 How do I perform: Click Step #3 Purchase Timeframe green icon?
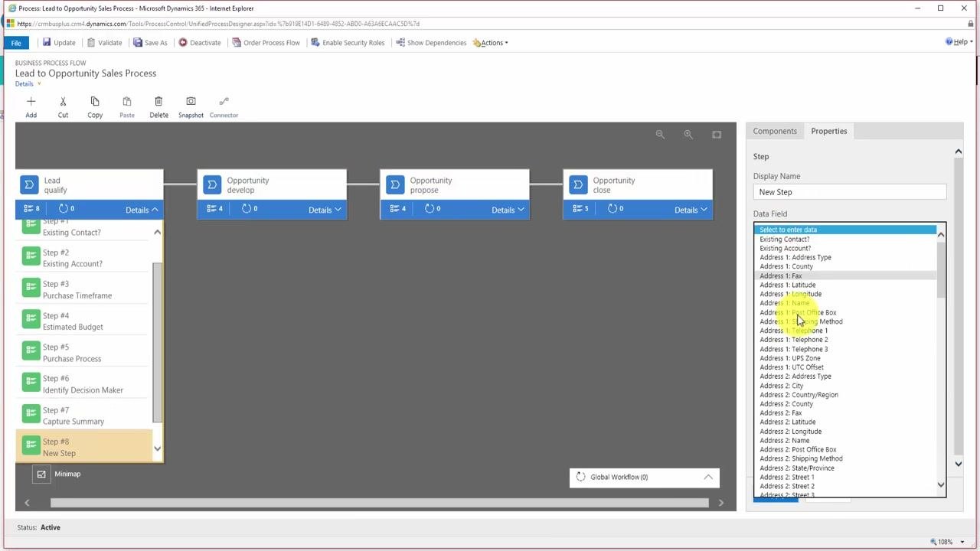(x=31, y=287)
